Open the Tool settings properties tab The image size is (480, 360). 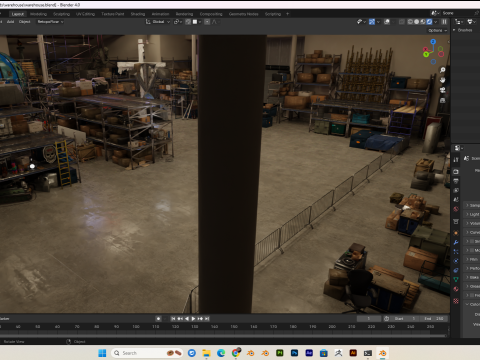pyautogui.click(x=456, y=160)
